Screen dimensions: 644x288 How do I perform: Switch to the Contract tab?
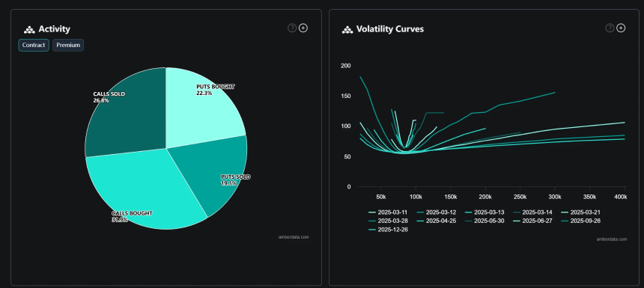coord(34,45)
